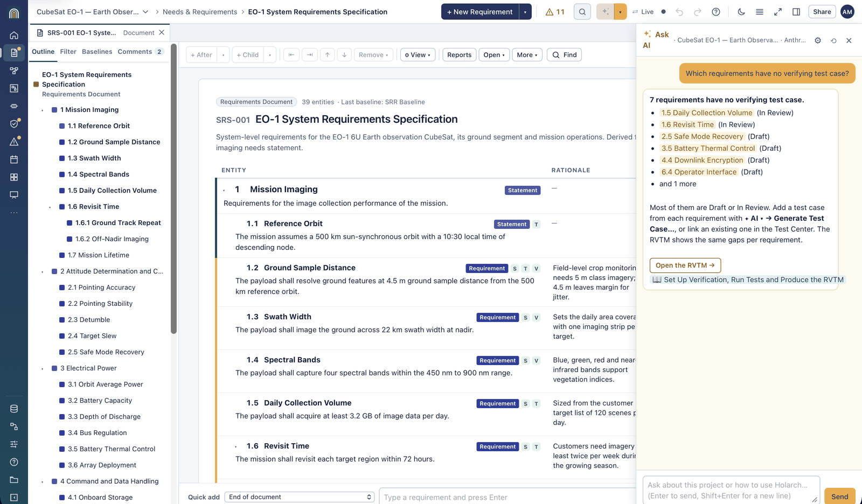Click the outdent toolbar button

291,55
